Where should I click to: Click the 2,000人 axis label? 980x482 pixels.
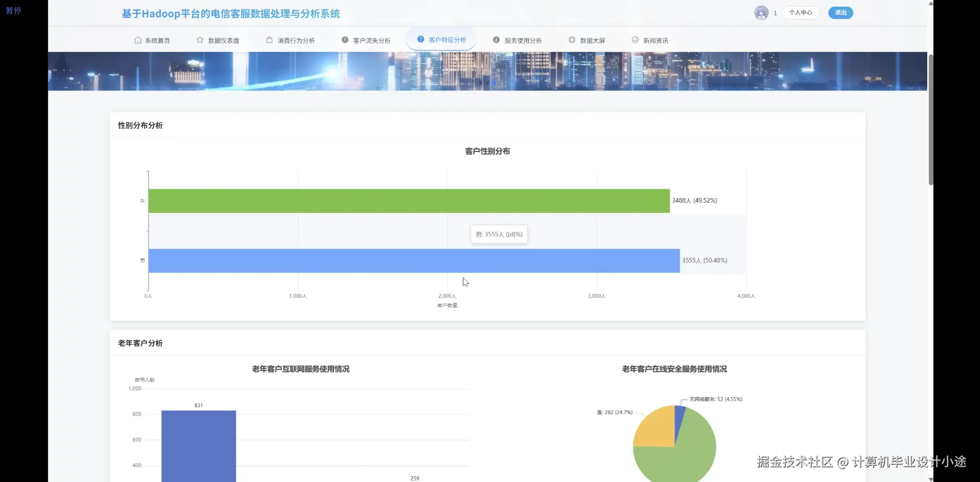(447, 296)
